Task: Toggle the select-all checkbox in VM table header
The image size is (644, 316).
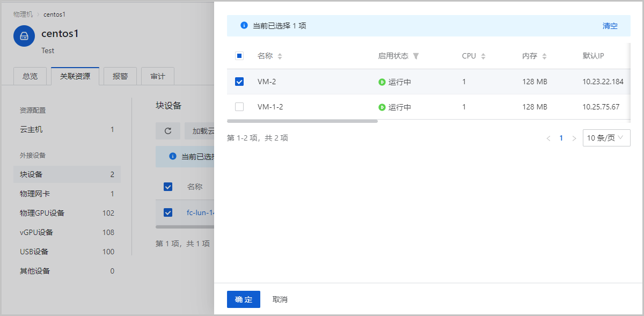Action: pyautogui.click(x=239, y=56)
